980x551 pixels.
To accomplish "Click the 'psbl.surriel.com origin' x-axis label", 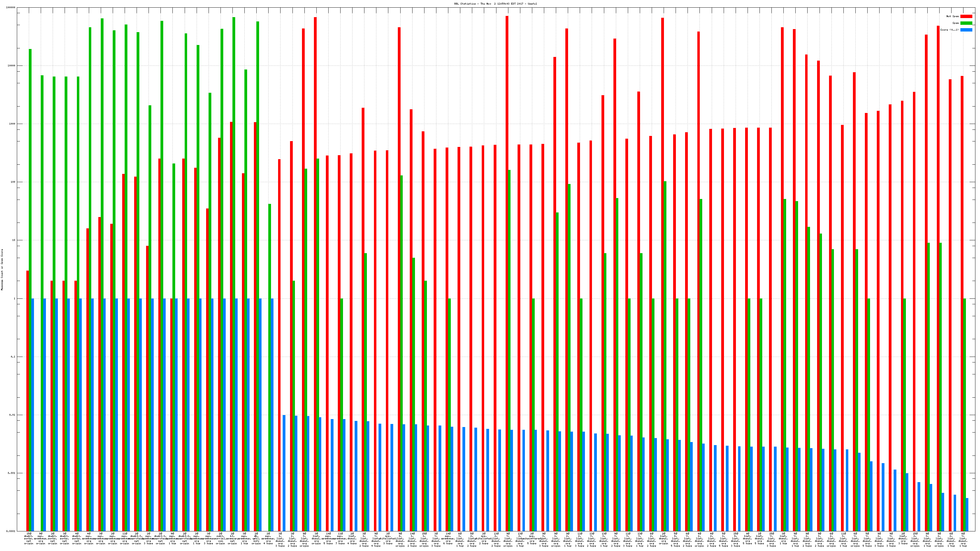I will [220, 539].
